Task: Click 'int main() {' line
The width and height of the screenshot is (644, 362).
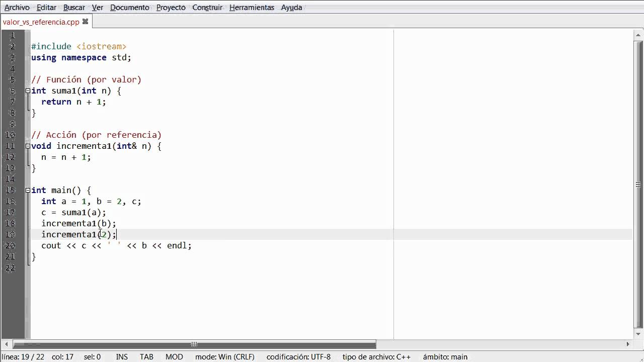Action: [x=61, y=190]
